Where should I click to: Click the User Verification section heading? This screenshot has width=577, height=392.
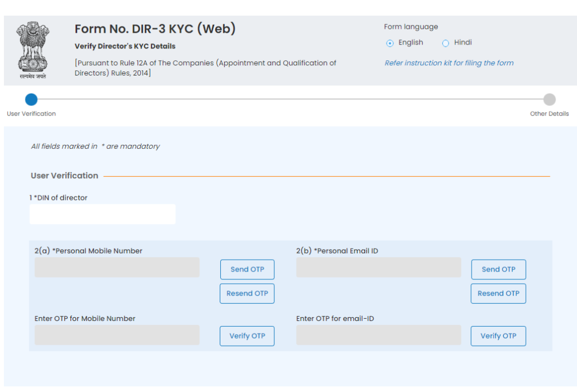(x=64, y=175)
